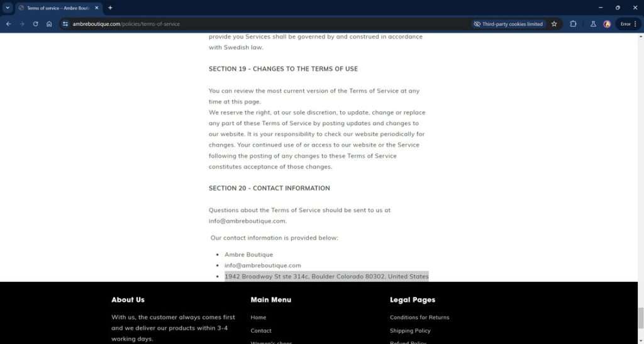Viewport: 644px width, 344px height.
Task: Select the Terms of service browser tab
Action: (58, 8)
